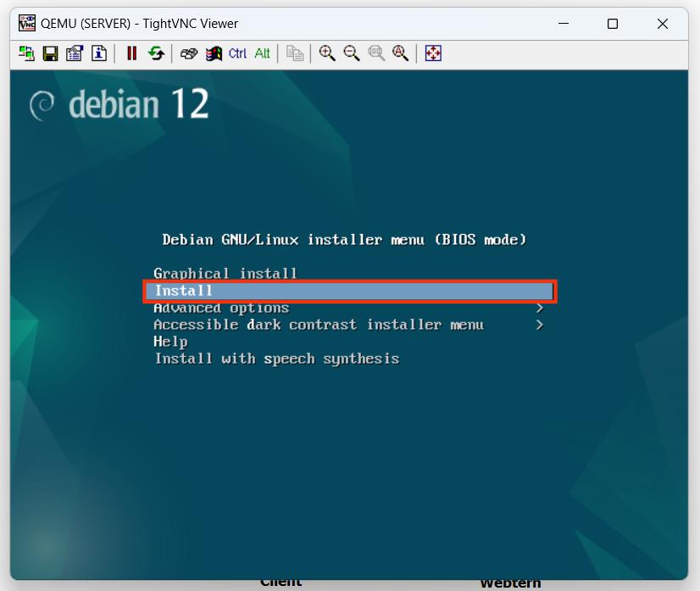Show Connection info icon
700x591 pixels.
(99, 53)
